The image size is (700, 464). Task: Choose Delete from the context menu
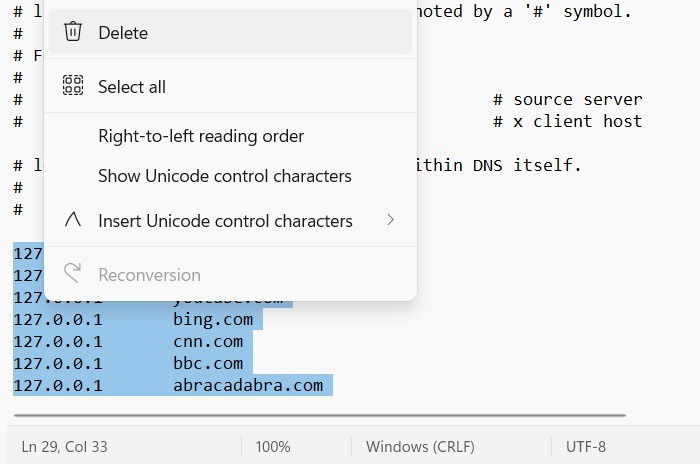(x=230, y=32)
